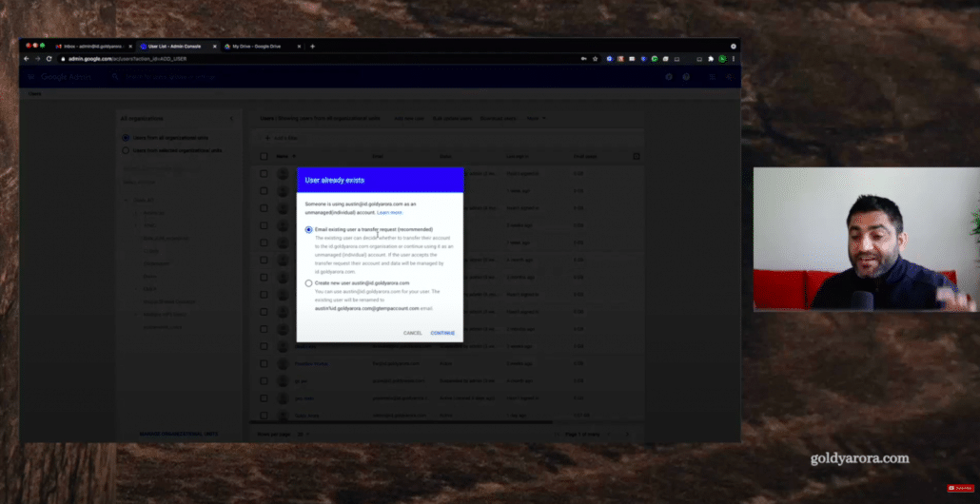Open the column settings icon in table header
980x504 pixels.
[x=637, y=156]
